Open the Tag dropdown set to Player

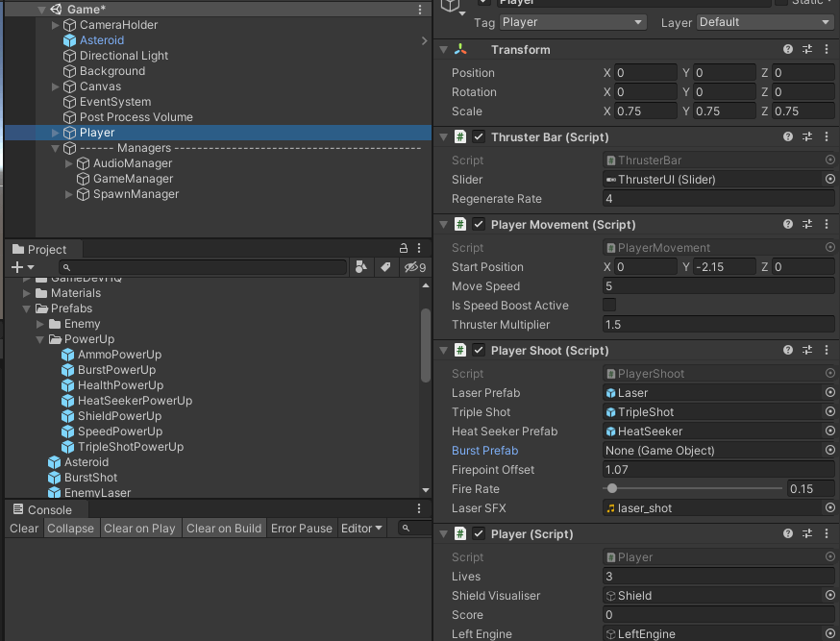[573, 22]
